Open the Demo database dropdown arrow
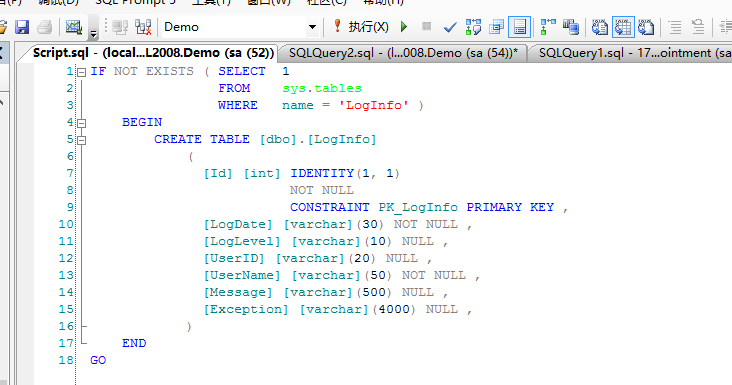The height and width of the screenshot is (385, 732). pyautogui.click(x=312, y=27)
